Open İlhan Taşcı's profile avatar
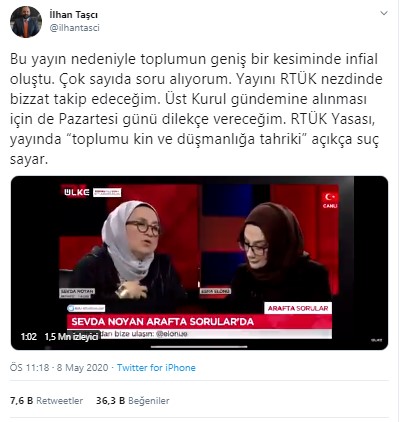The height and width of the screenshot is (422, 404). [x=26, y=22]
